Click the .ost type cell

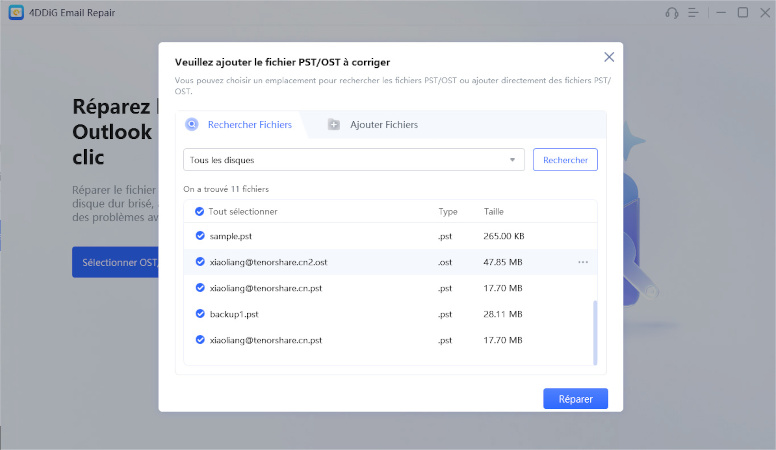click(x=444, y=262)
